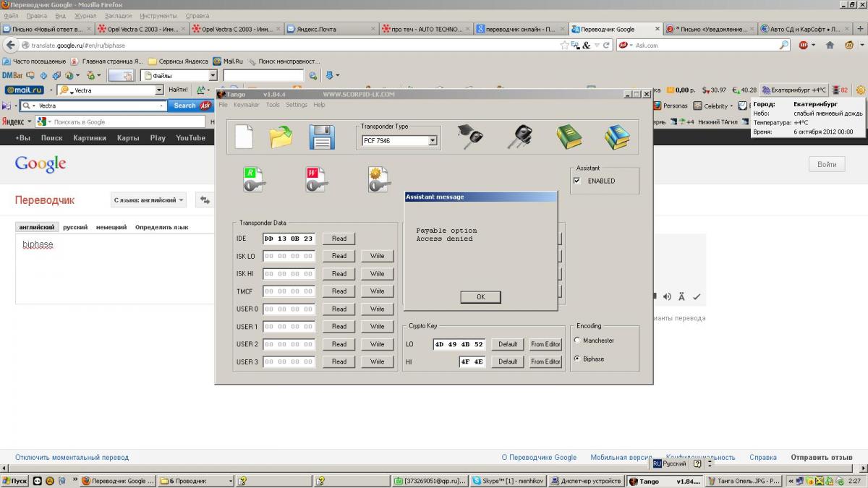Click the orange gear icon on mail.ru bar

pos(860,90)
